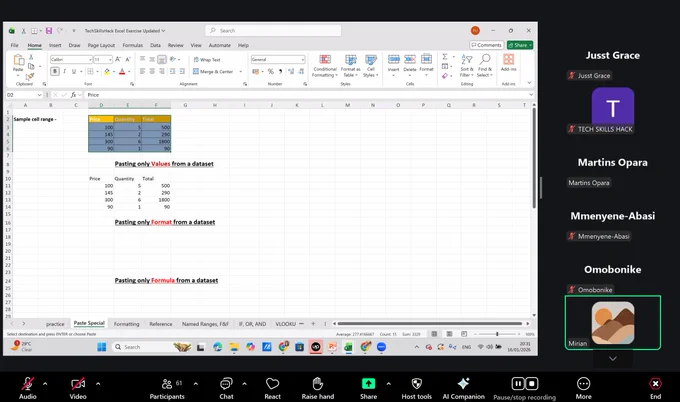Image resolution: width=680 pixels, height=402 pixels.
Task: Switch to Normal view in status bar
Action: point(434,334)
